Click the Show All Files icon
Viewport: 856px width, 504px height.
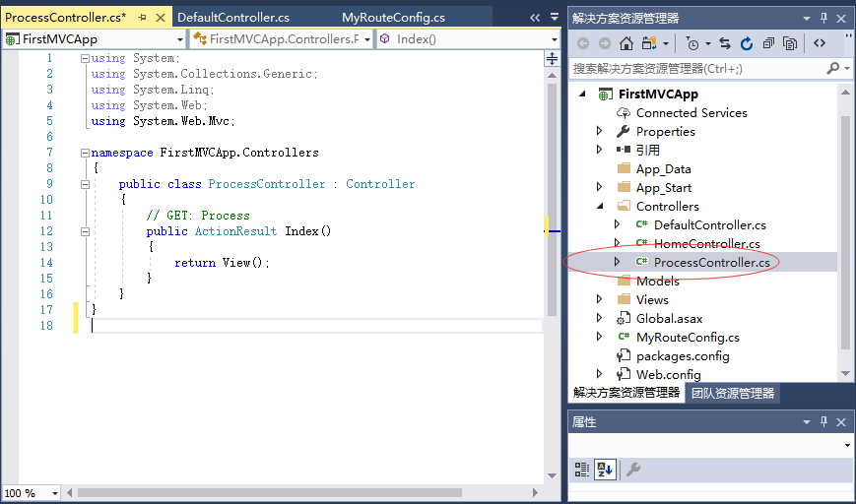point(791,43)
